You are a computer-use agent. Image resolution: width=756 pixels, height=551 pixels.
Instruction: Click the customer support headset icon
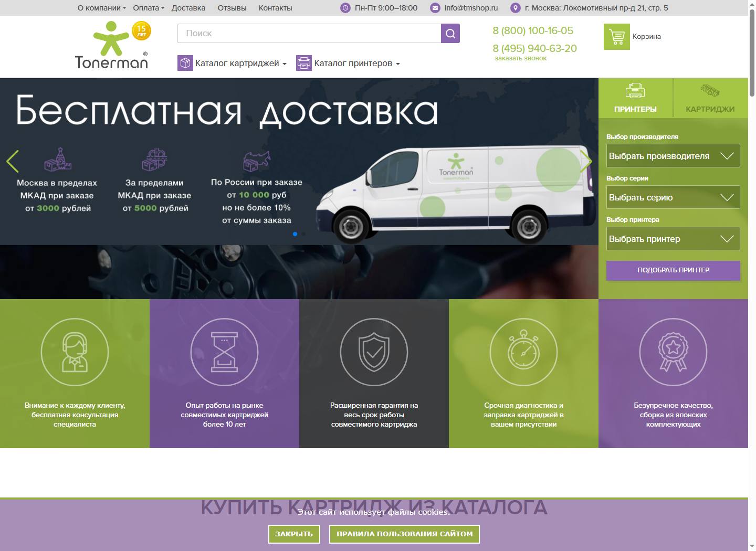pos(75,352)
